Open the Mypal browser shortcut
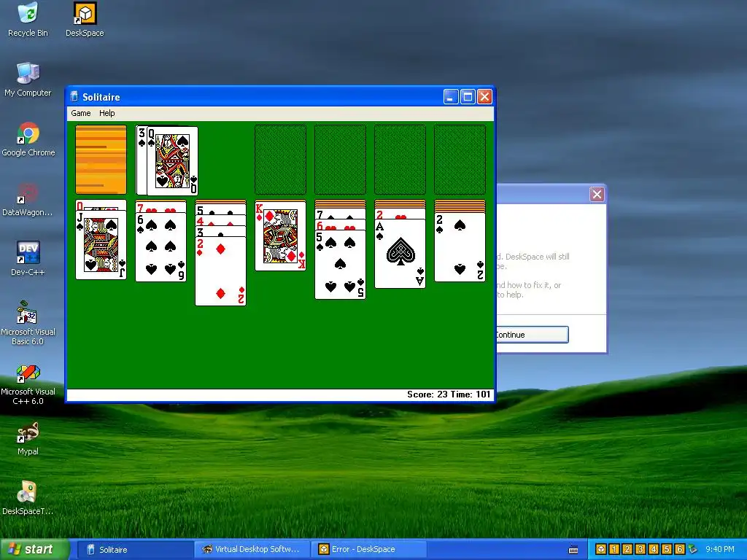This screenshot has width=747, height=560. tap(28, 438)
